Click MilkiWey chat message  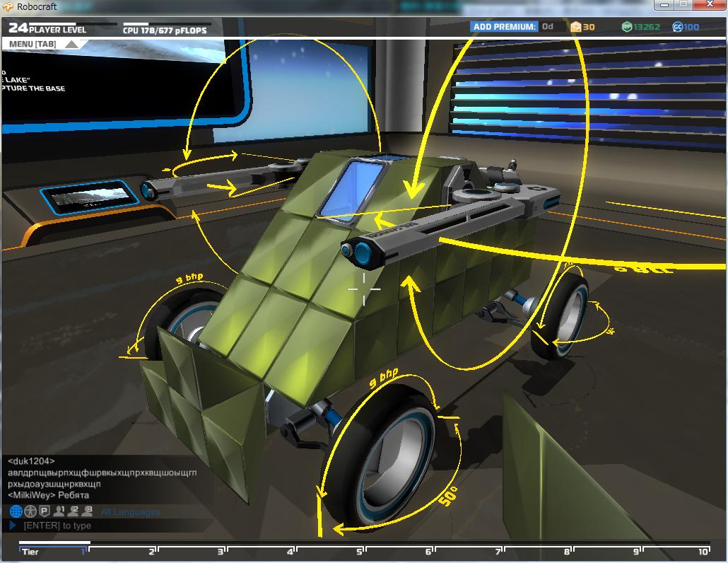[48, 495]
